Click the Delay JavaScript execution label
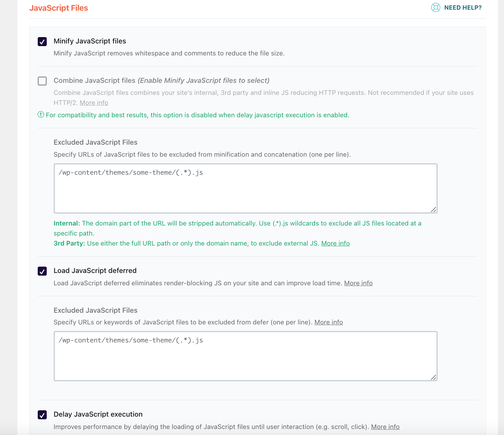 click(x=98, y=414)
